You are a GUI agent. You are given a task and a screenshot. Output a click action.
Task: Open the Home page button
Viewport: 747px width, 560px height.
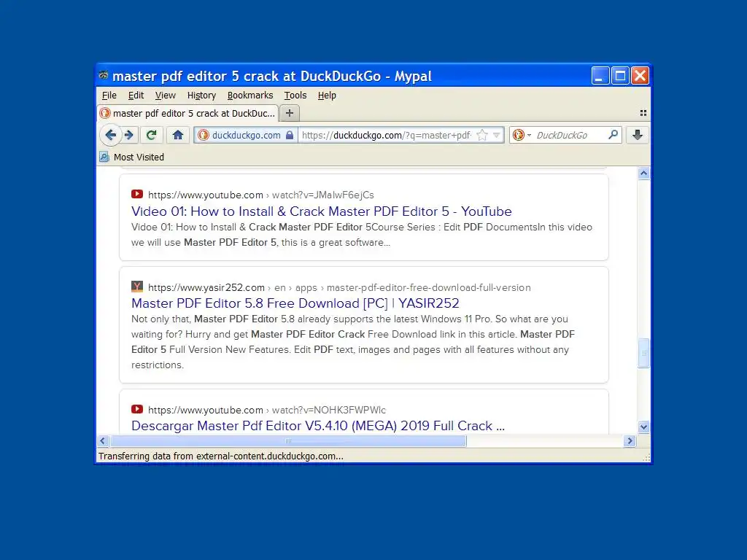(x=178, y=135)
